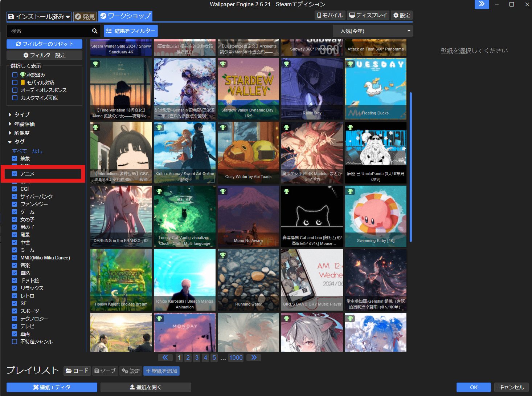The width and height of the screenshot is (532, 396).
Task: Click trophy badge on Mono No Aware wallpaper
Action: click(223, 191)
